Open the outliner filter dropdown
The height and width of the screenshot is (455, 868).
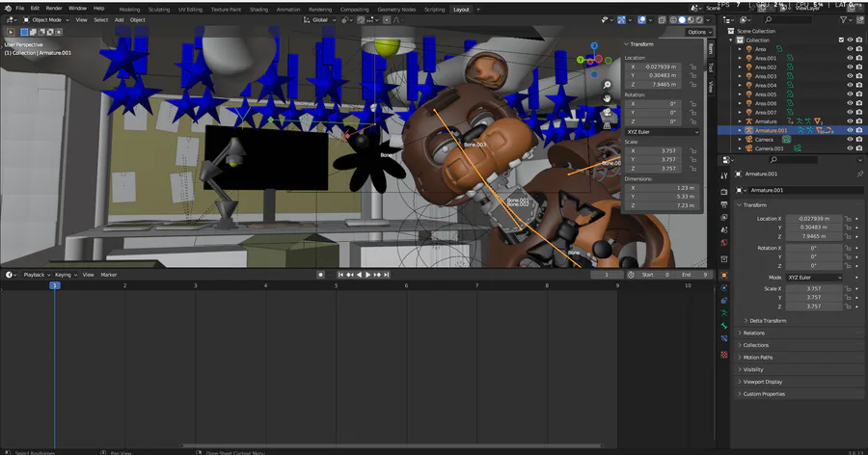click(846, 20)
